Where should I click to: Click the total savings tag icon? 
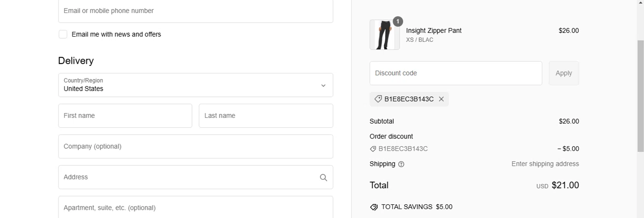tap(374, 207)
